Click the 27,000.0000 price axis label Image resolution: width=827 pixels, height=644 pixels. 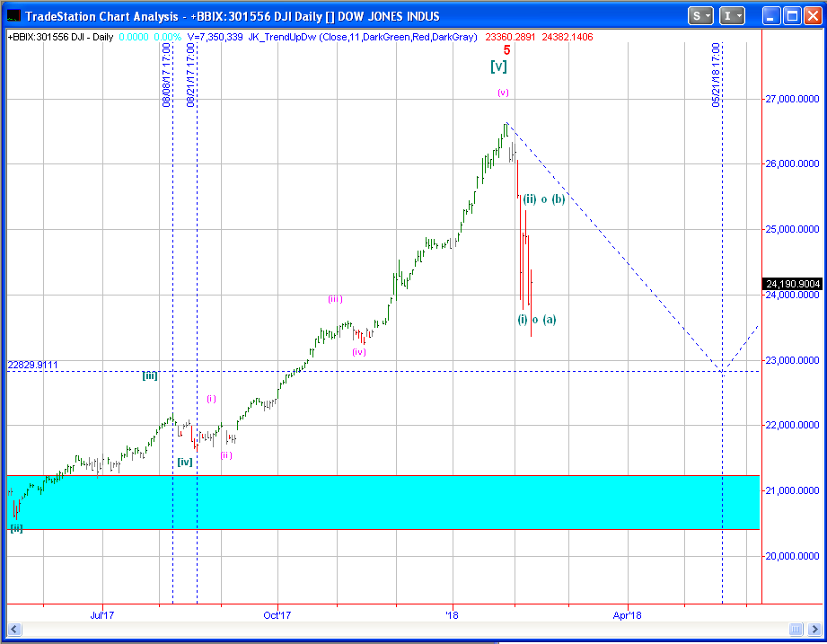coord(793,99)
